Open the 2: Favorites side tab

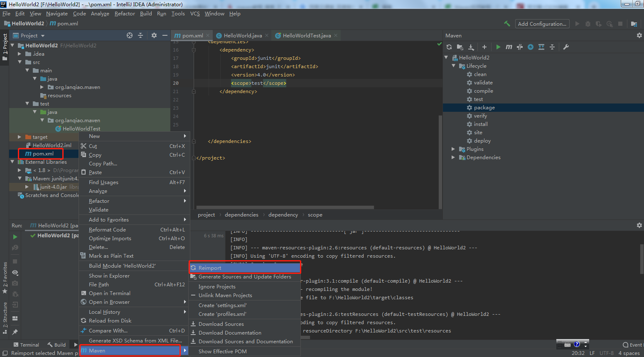(x=5, y=278)
